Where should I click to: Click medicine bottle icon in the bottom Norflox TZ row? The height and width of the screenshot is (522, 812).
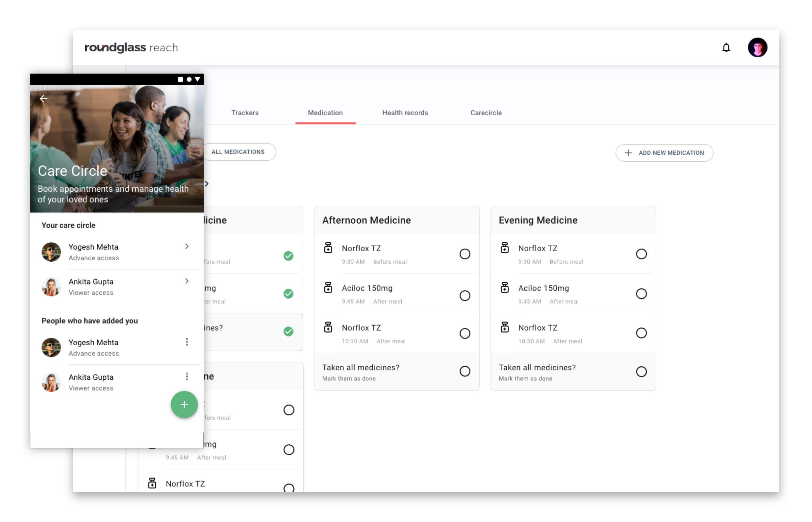152,483
